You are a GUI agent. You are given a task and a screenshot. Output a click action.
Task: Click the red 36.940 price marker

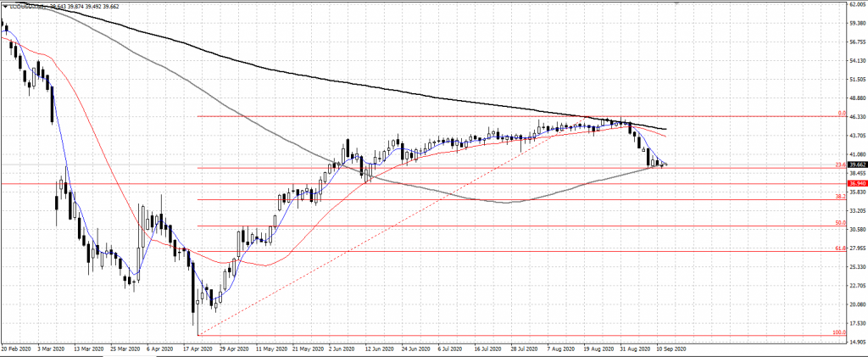(857, 183)
